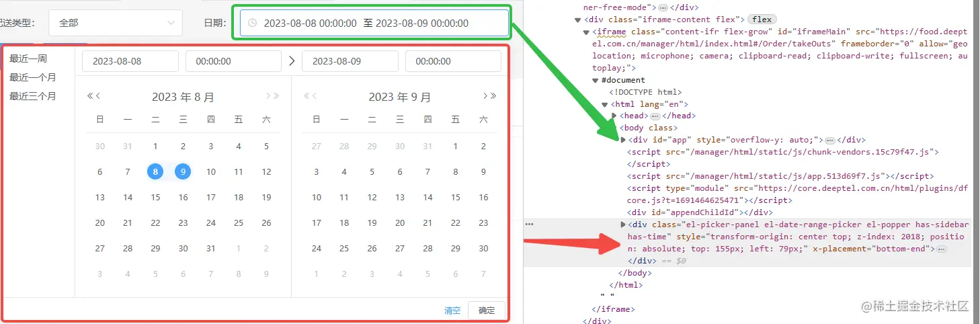Click the three-dot menu beside selected node
This screenshot has height=324, width=980.
click(x=530, y=225)
